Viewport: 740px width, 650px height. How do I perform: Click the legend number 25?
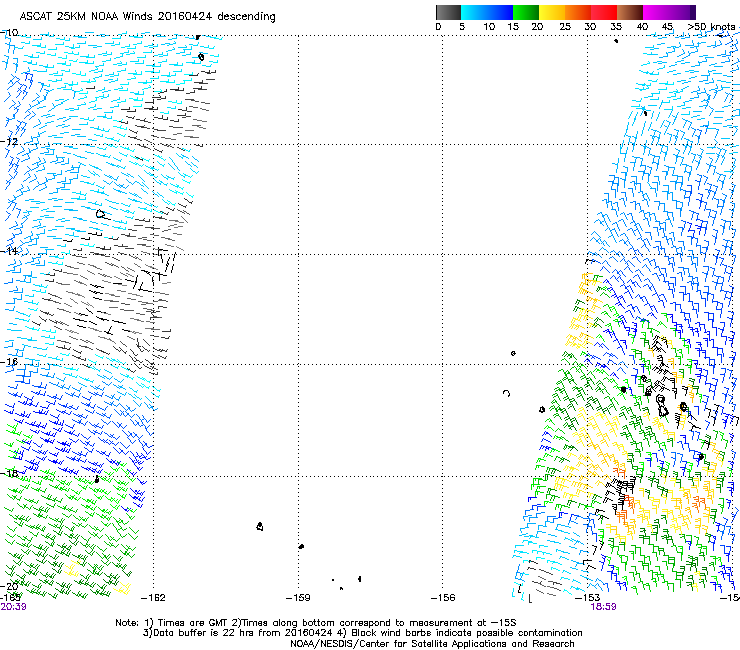[565, 27]
